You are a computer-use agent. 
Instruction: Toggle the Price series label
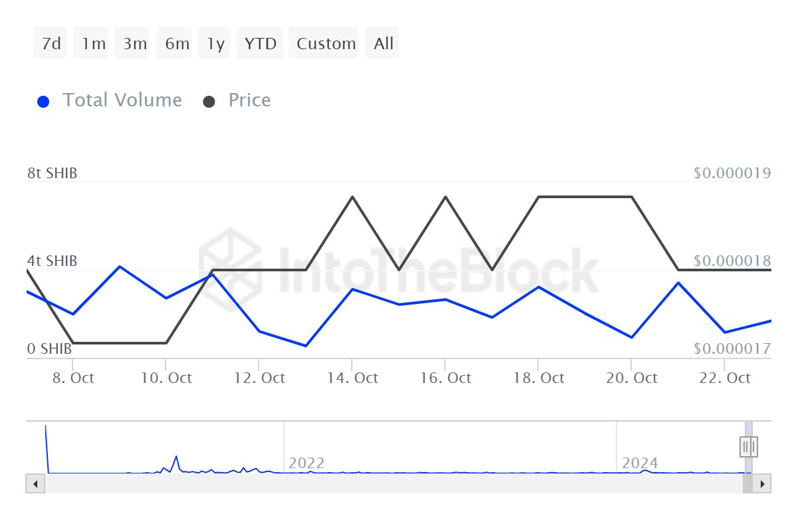[249, 100]
